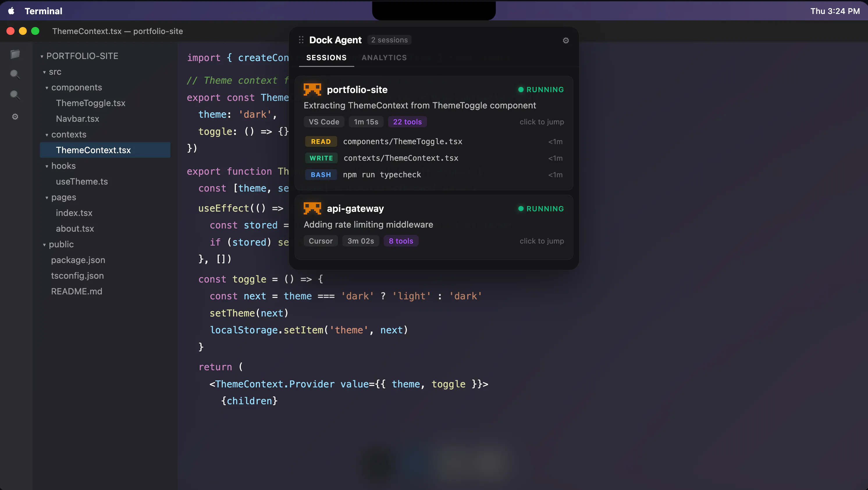
Task: Click the clock showing Thu 3:24 PM
Action: 835,11
